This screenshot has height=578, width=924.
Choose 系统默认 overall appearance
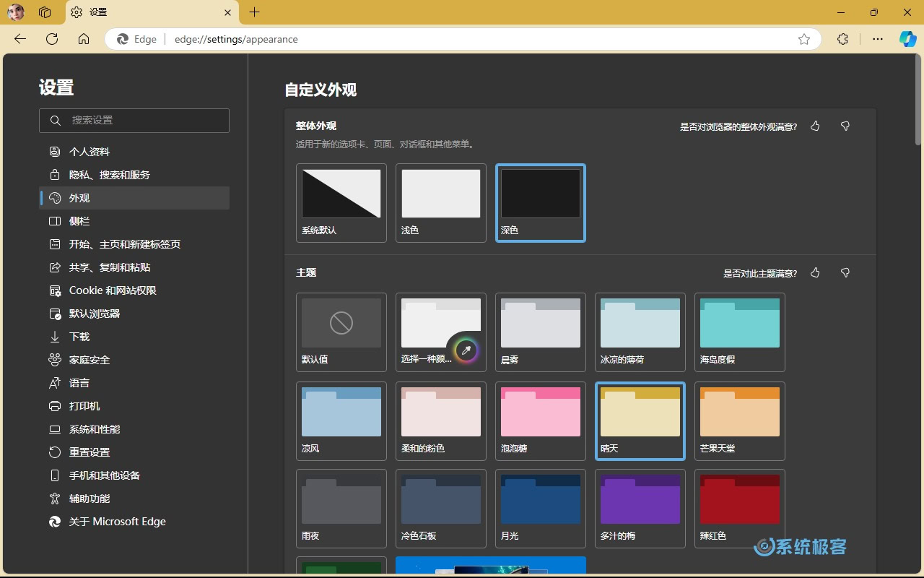[341, 203]
